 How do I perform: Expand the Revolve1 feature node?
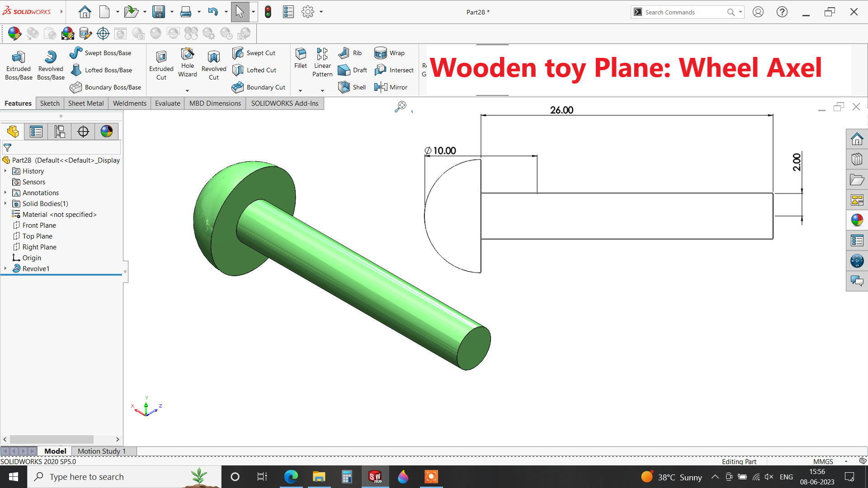5,268
